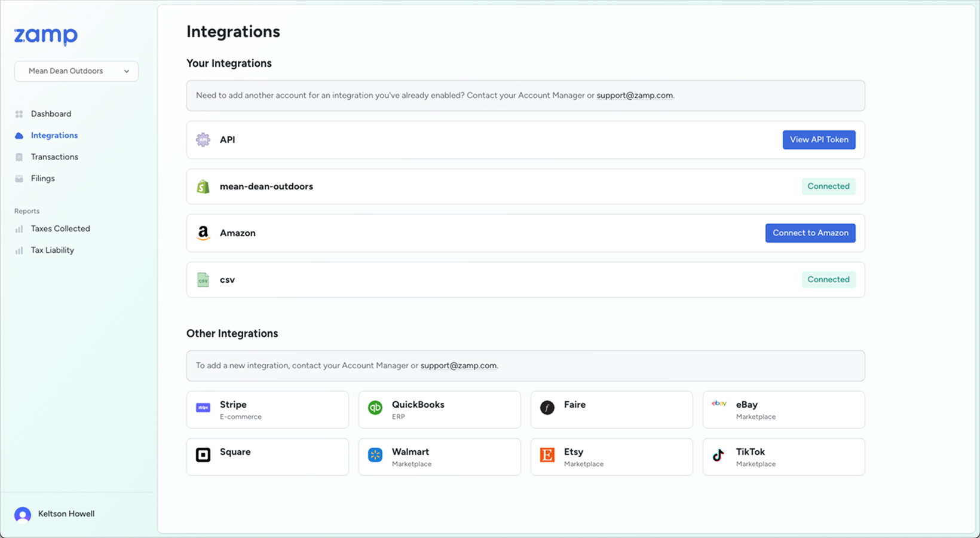Navigate to Filings

coord(42,178)
